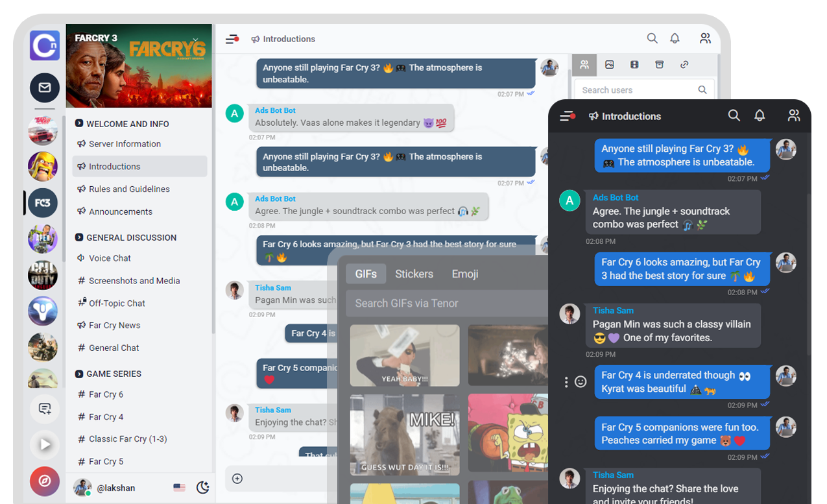
Task: Open shared videos tab in right panel
Action: click(634, 64)
